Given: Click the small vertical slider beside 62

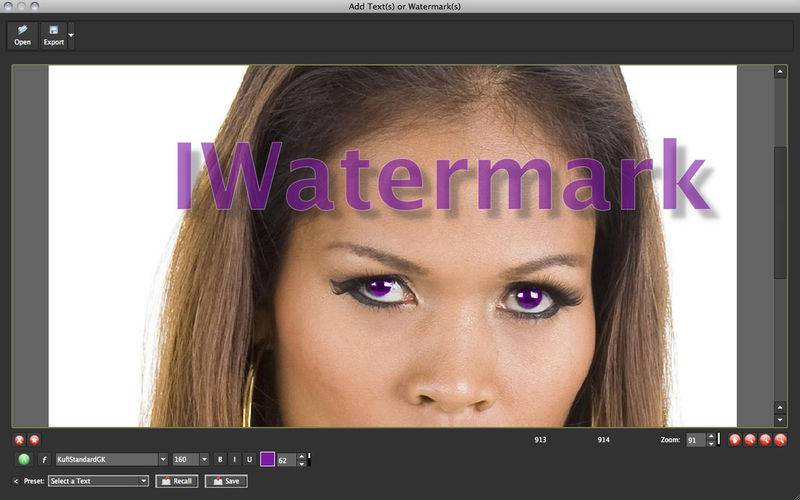Looking at the screenshot, I should tap(309, 459).
